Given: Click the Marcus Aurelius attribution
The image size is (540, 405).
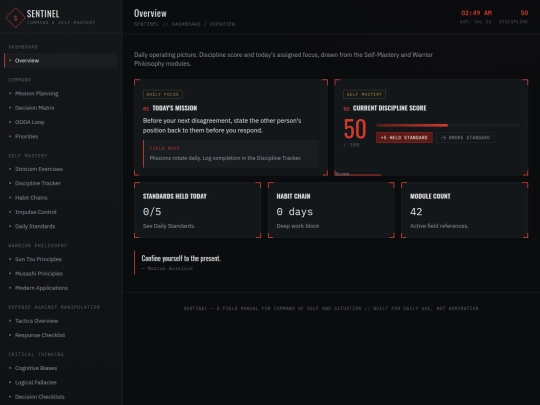Looking at the screenshot, I should coord(167,268).
